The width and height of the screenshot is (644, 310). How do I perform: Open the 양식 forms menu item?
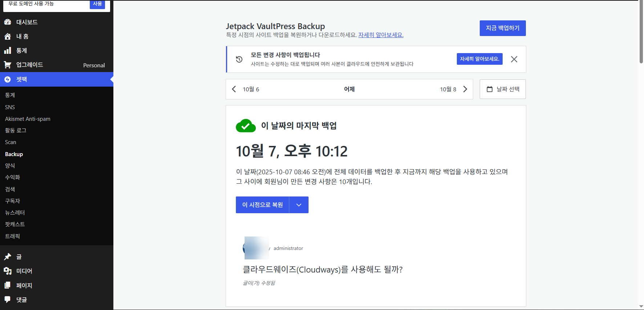10,166
